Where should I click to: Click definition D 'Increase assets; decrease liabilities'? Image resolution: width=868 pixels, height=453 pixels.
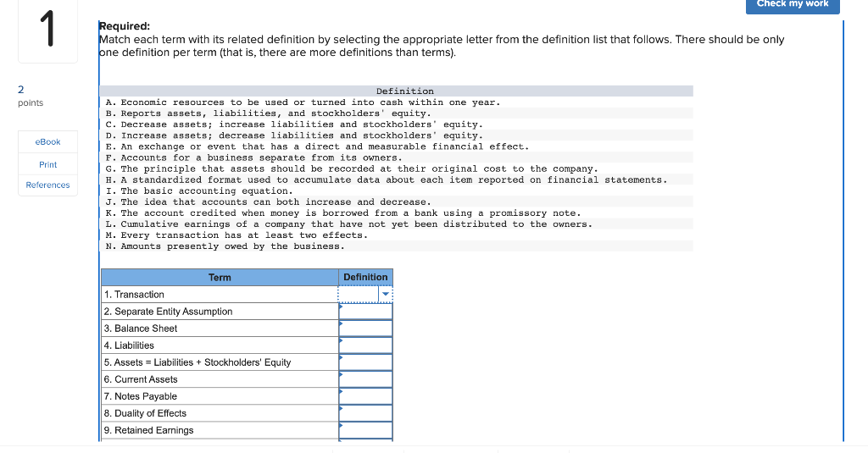click(294, 135)
